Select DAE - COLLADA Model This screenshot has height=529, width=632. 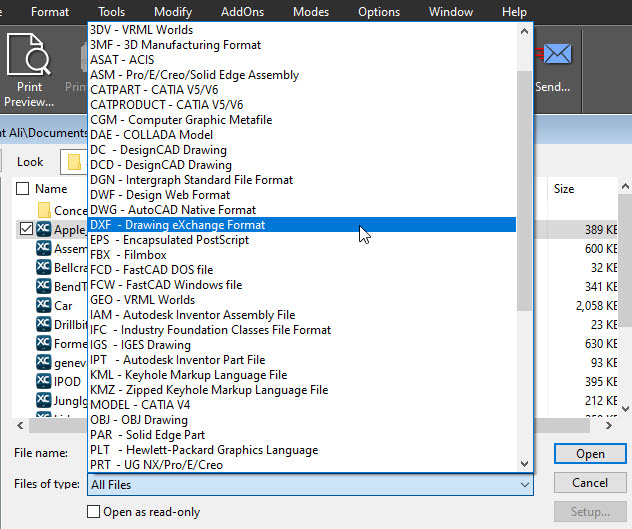pyautogui.click(x=302, y=135)
